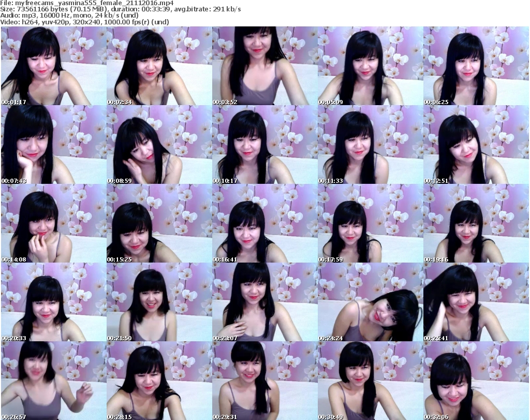The image size is (530, 420).
Task: Click the Size and duration info line
Action: pos(120,9)
